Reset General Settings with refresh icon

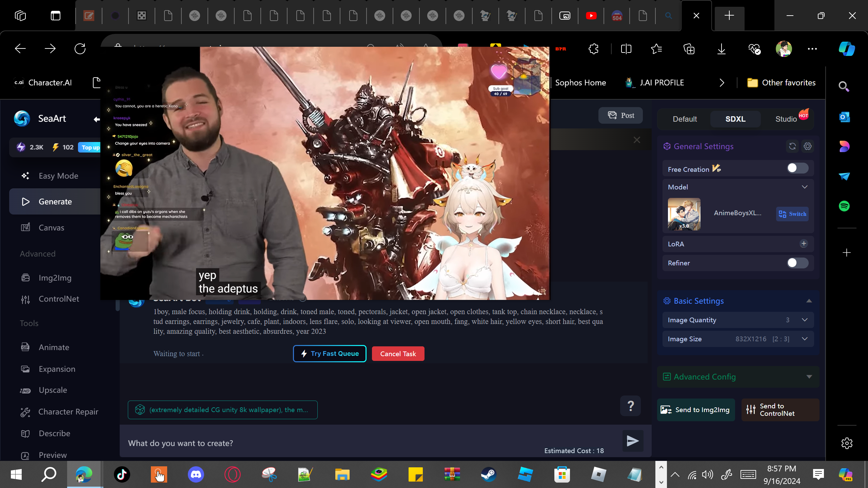(x=792, y=146)
